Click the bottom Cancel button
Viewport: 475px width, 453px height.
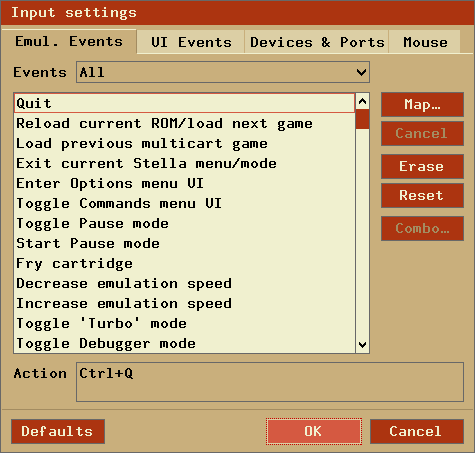tap(417, 431)
